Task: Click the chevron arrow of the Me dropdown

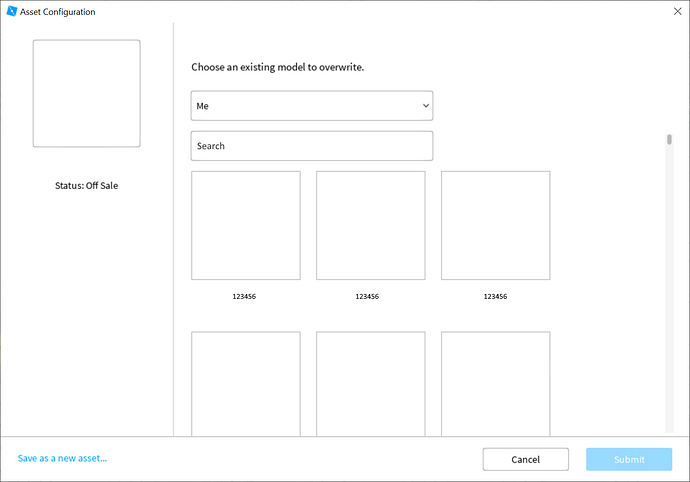Action: [425, 106]
